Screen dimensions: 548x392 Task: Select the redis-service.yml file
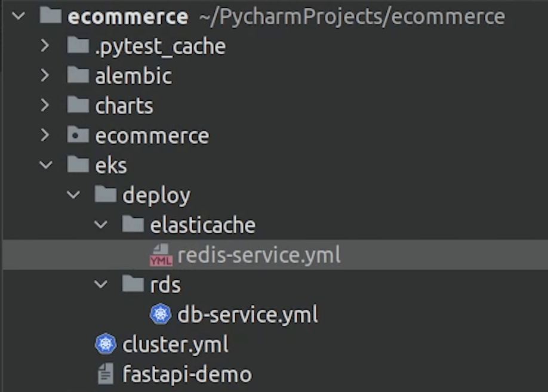pos(258,255)
